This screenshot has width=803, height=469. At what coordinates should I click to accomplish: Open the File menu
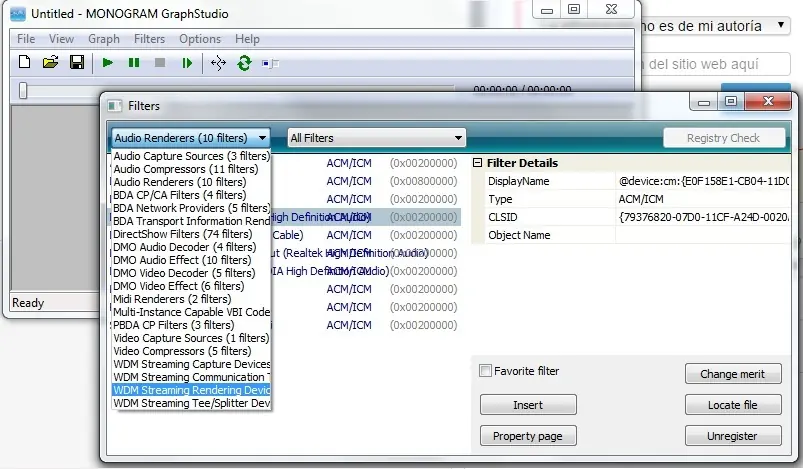pos(26,39)
